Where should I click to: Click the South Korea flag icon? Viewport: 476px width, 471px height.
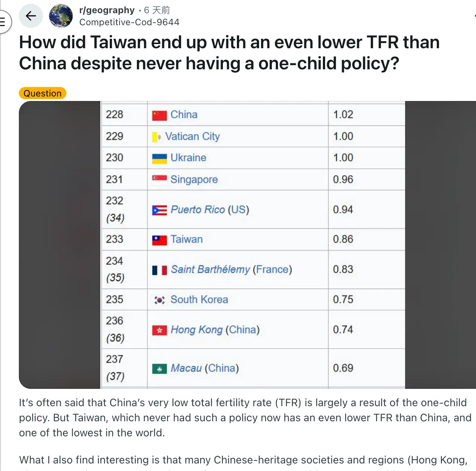point(159,300)
